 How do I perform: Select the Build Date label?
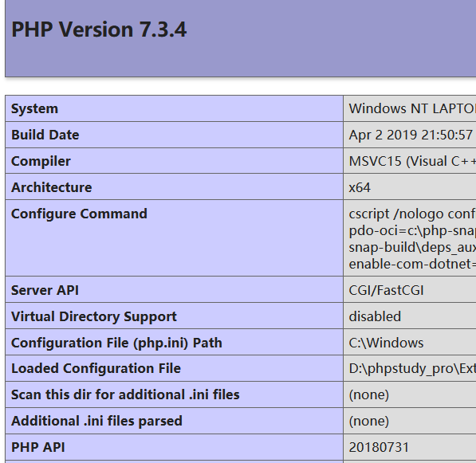coord(45,135)
